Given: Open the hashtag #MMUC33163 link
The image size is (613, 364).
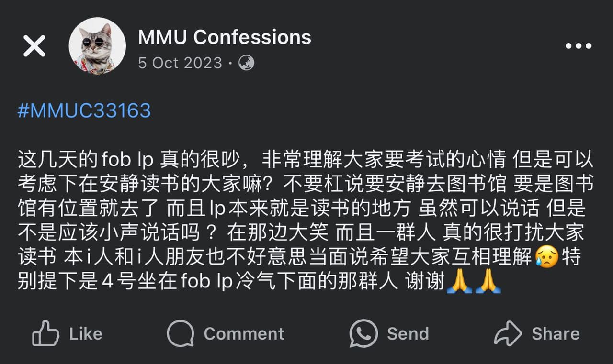Looking at the screenshot, I should (84, 110).
